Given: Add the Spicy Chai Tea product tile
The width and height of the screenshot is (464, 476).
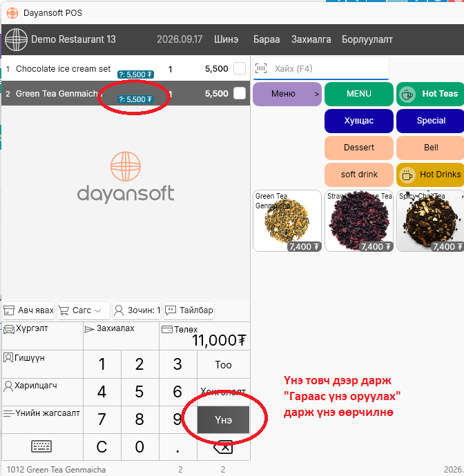Looking at the screenshot, I should pyautogui.click(x=430, y=221).
